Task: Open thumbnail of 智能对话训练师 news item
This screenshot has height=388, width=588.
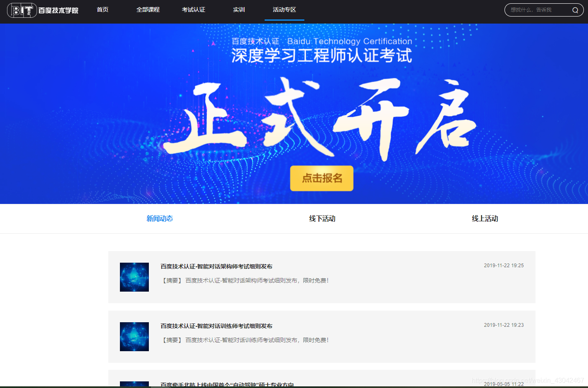Action: pos(134,337)
